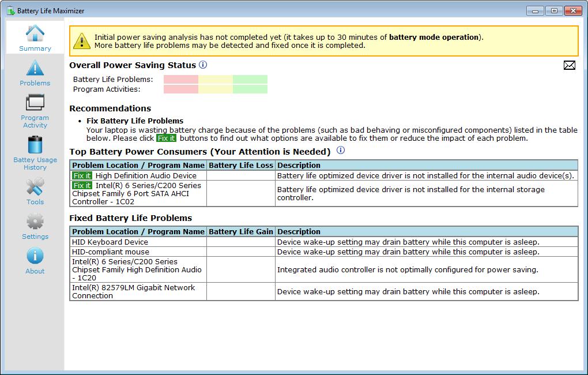Click the Battery Life Maximizer title bar icon
Image resolution: width=588 pixels, height=375 pixels.
[x=11, y=10]
